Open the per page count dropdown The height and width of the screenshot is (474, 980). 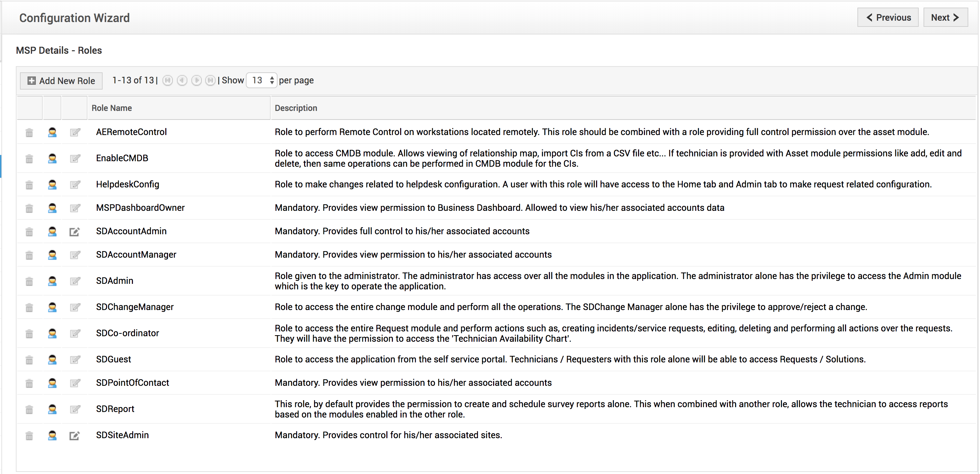pyautogui.click(x=261, y=80)
